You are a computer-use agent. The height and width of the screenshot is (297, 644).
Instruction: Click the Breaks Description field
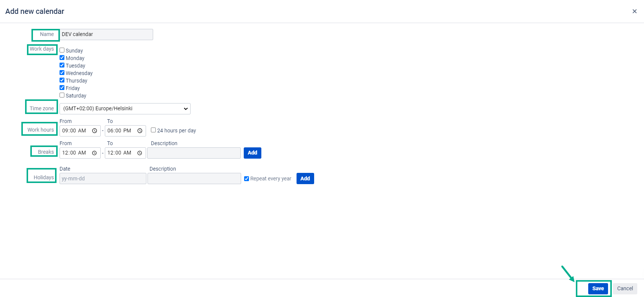tap(194, 153)
